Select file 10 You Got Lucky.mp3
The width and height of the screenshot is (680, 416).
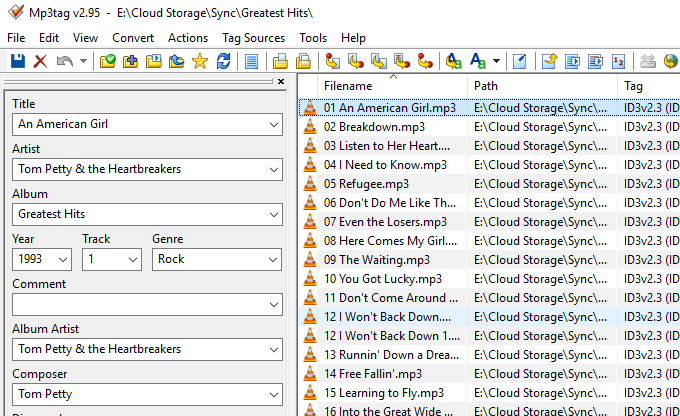coord(382,279)
